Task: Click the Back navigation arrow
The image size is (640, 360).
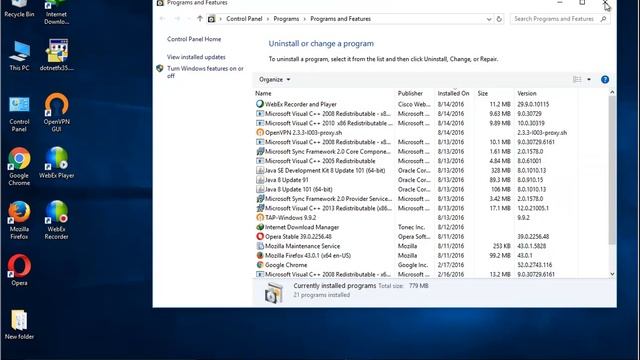Action: tap(162, 19)
